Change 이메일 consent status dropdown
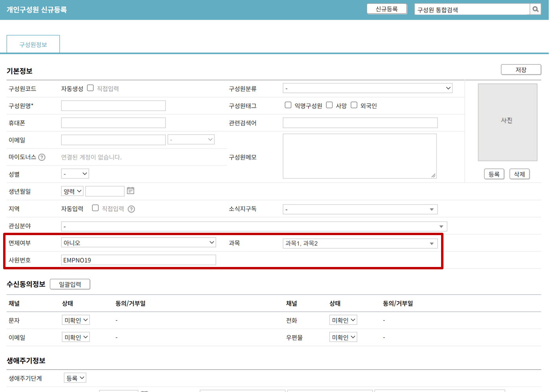 click(75, 337)
